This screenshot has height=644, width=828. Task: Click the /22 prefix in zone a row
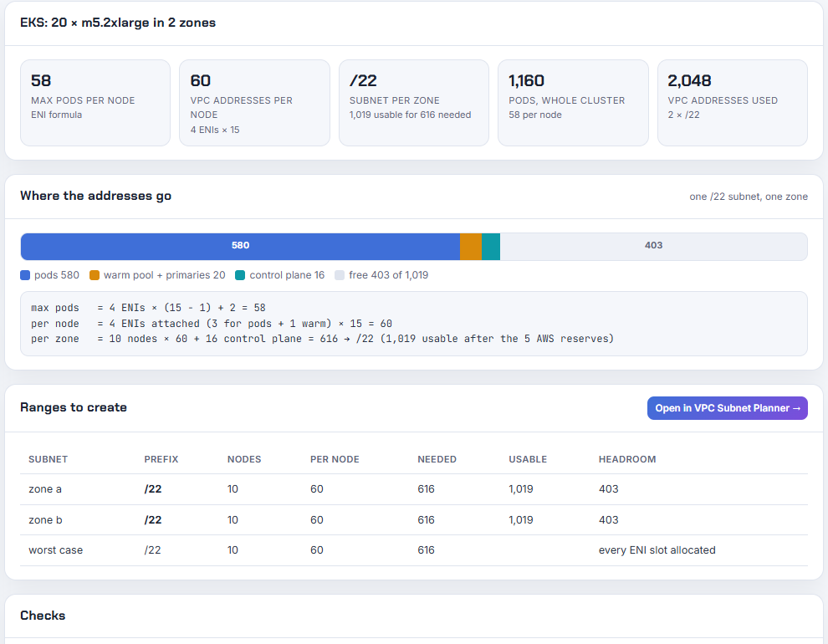coord(152,489)
